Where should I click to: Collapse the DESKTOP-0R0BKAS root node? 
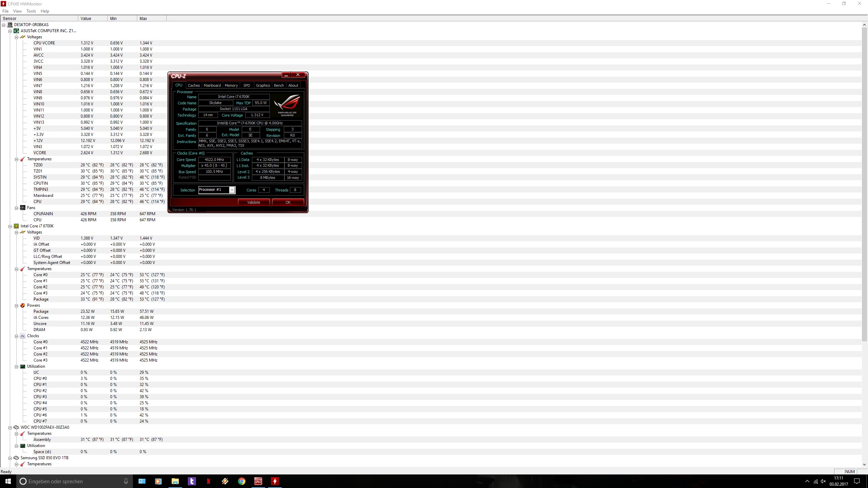(x=4, y=25)
